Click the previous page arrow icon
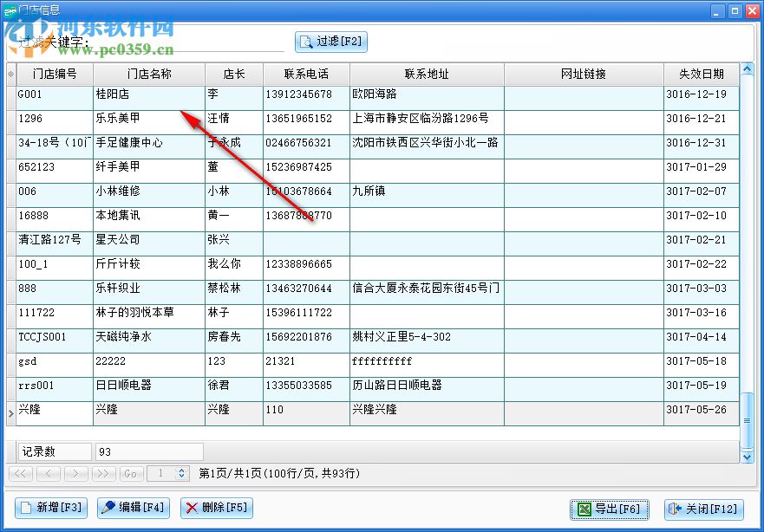 47,473
